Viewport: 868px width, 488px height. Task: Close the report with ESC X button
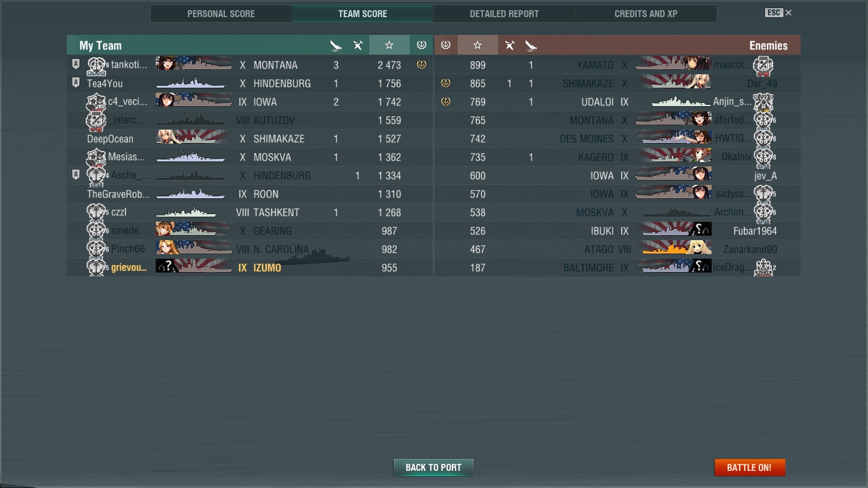tap(778, 13)
